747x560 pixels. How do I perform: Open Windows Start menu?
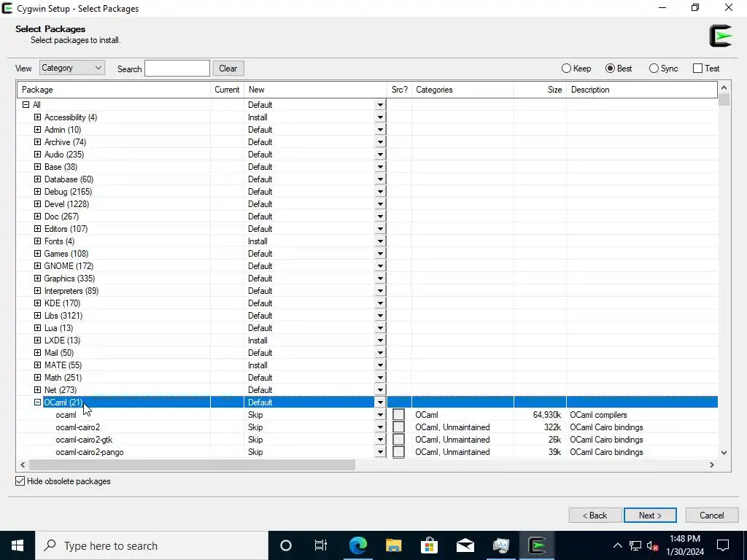pyautogui.click(x=18, y=545)
